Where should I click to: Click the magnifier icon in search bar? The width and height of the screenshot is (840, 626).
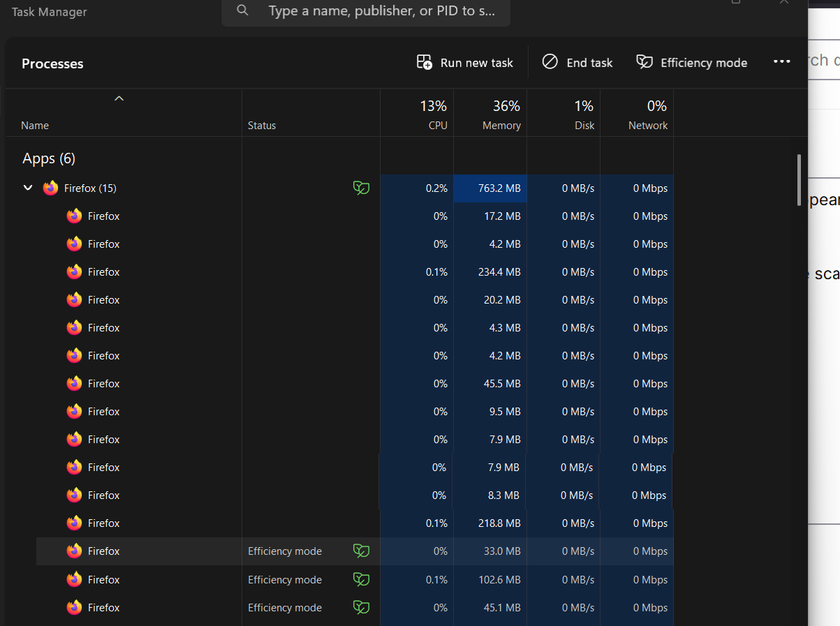click(242, 10)
